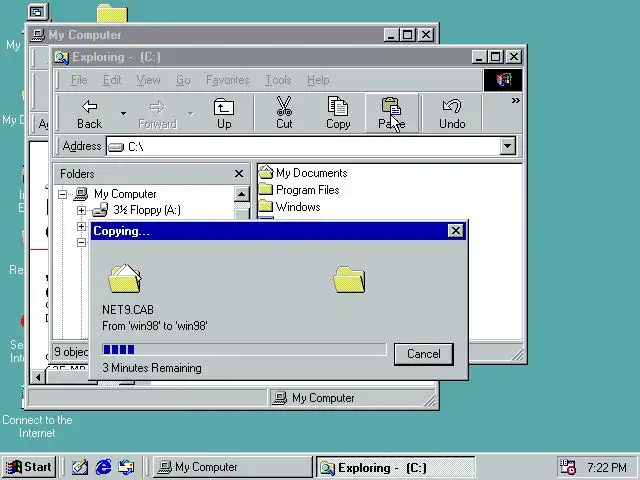The image size is (640, 480).
Task: Click the NET9.CAB file name text
Action: coord(128,310)
